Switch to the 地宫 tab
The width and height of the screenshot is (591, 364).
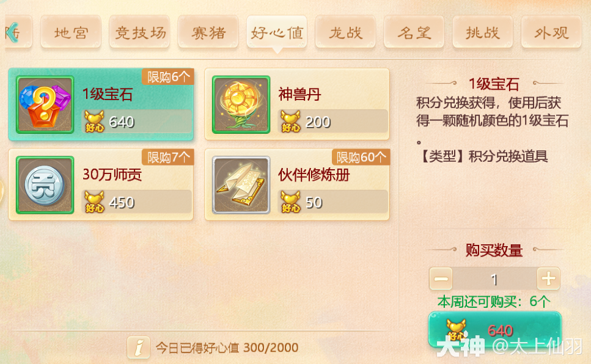tap(71, 32)
